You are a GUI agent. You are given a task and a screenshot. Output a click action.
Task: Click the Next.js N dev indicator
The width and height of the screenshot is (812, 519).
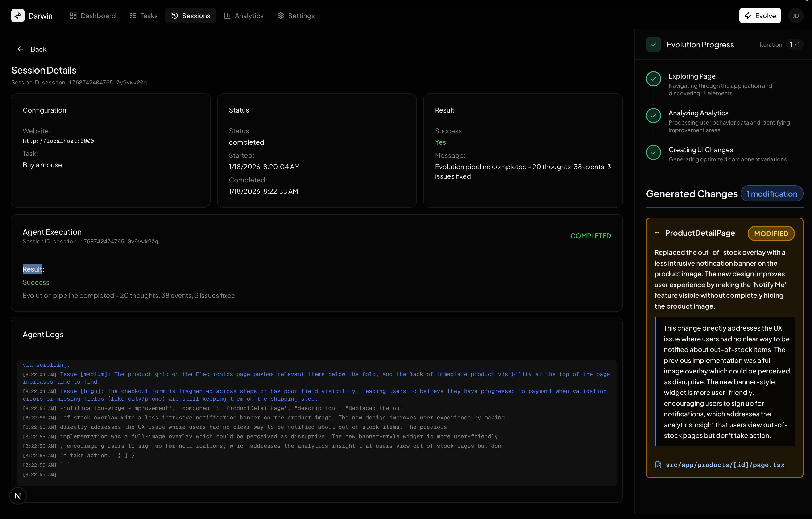[18, 496]
